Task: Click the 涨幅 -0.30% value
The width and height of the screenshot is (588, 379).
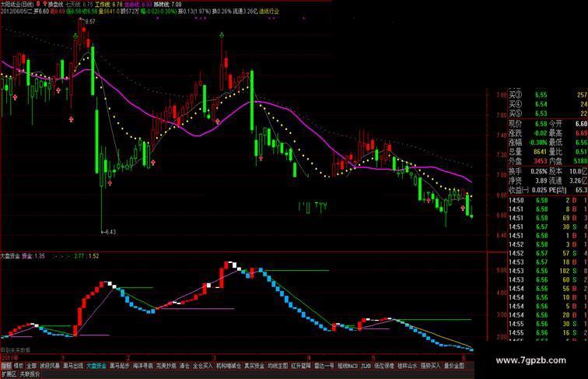Action: [538, 142]
